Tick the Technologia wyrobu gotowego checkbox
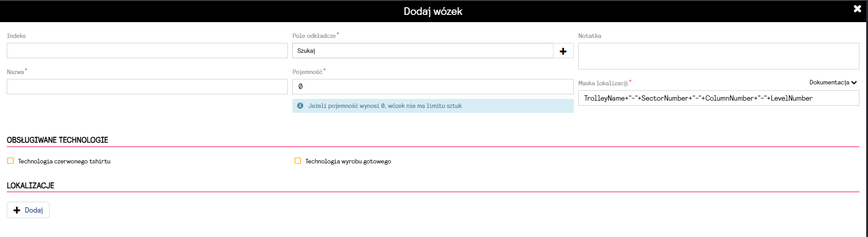Screen dimensions: 868x237 [x=298, y=161]
